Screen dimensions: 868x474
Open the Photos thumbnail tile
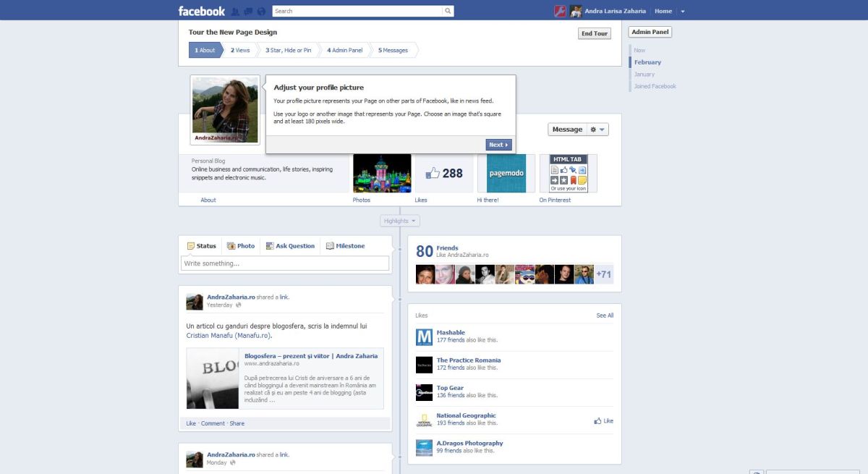(382, 174)
